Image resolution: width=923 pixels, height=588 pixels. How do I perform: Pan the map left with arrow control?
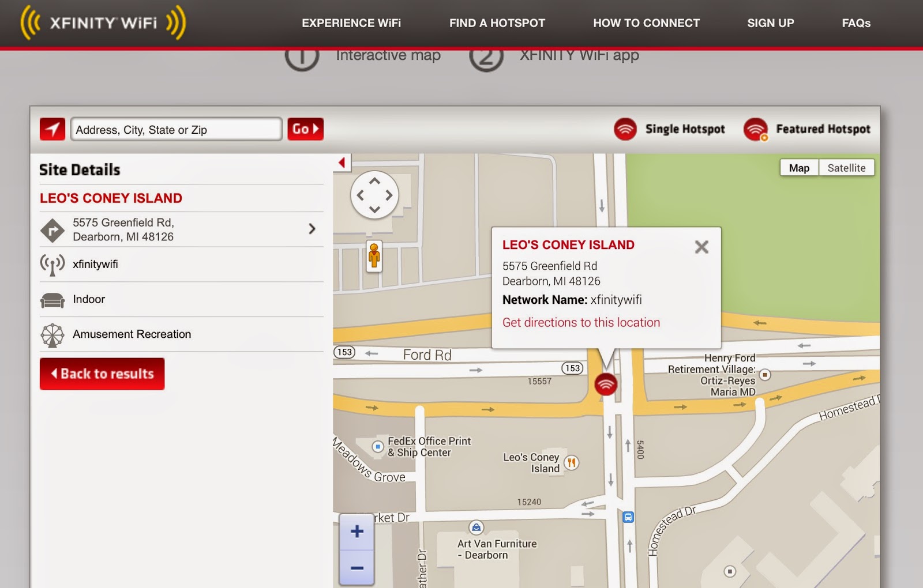coord(361,195)
